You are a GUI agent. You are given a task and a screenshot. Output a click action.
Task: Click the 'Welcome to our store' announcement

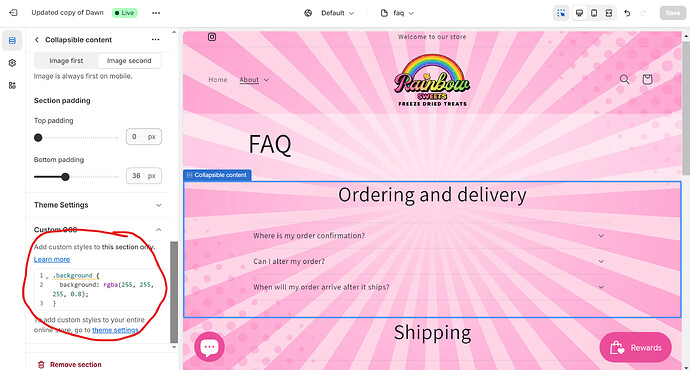pyautogui.click(x=432, y=37)
